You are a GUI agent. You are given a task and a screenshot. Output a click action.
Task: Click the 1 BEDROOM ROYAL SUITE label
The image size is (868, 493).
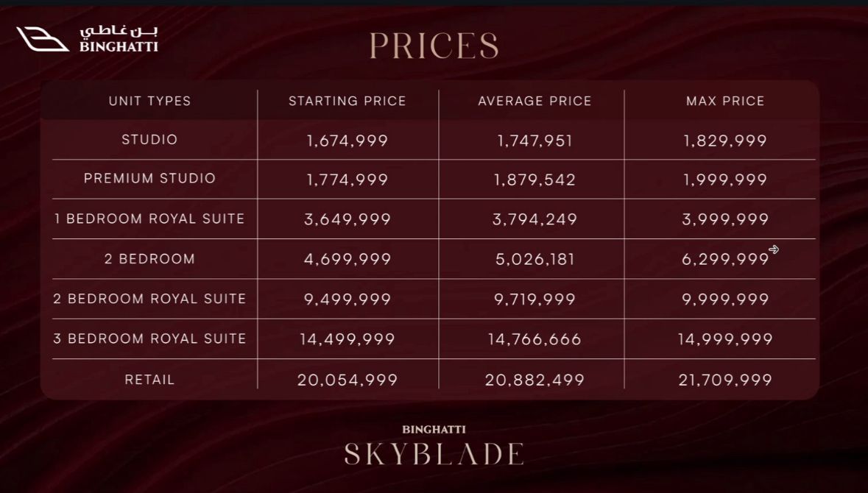pos(149,219)
